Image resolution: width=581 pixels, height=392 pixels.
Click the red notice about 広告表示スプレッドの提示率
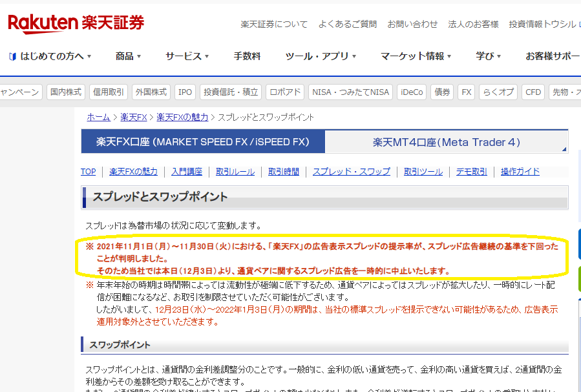322,258
